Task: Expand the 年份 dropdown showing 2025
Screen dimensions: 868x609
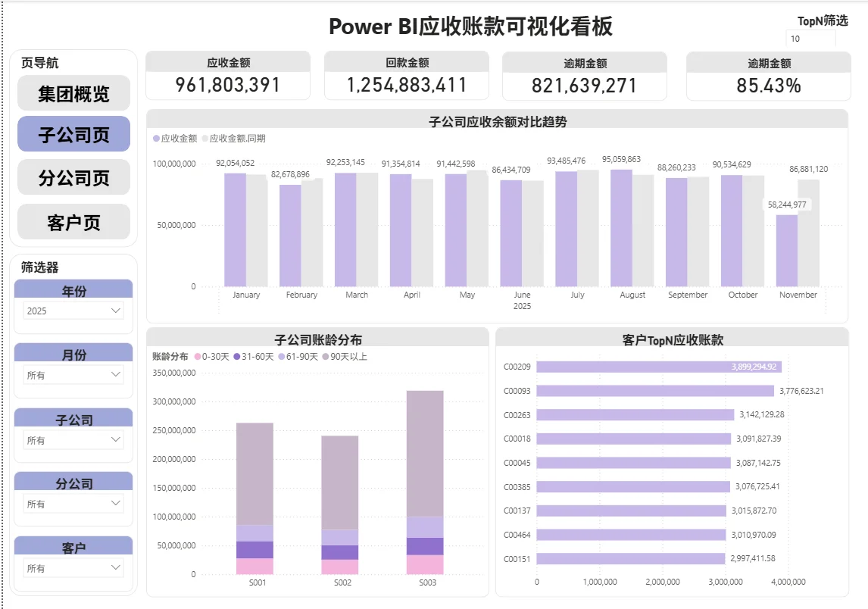Action: pos(73,311)
